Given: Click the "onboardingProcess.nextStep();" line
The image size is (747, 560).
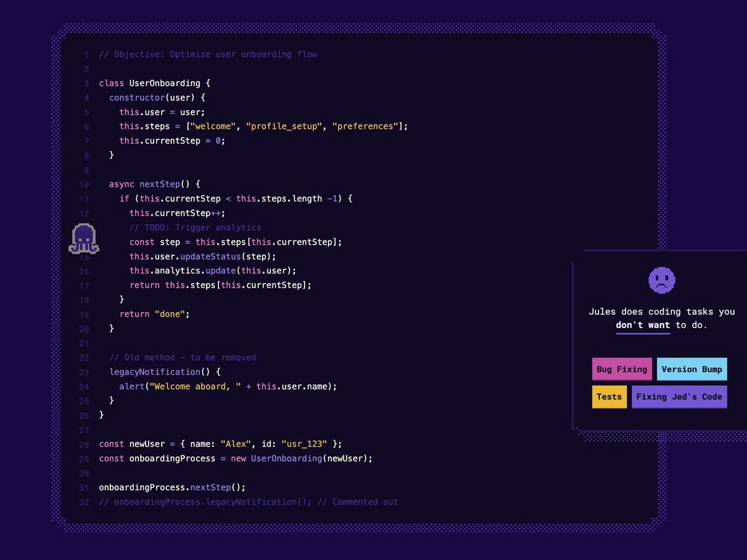Looking at the screenshot, I should [x=172, y=488].
